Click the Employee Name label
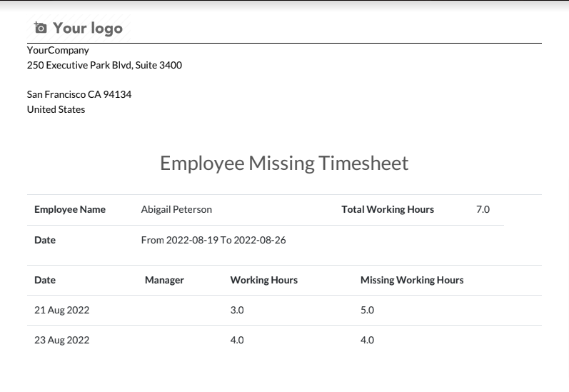The height and width of the screenshot is (392, 569). pos(70,209)
